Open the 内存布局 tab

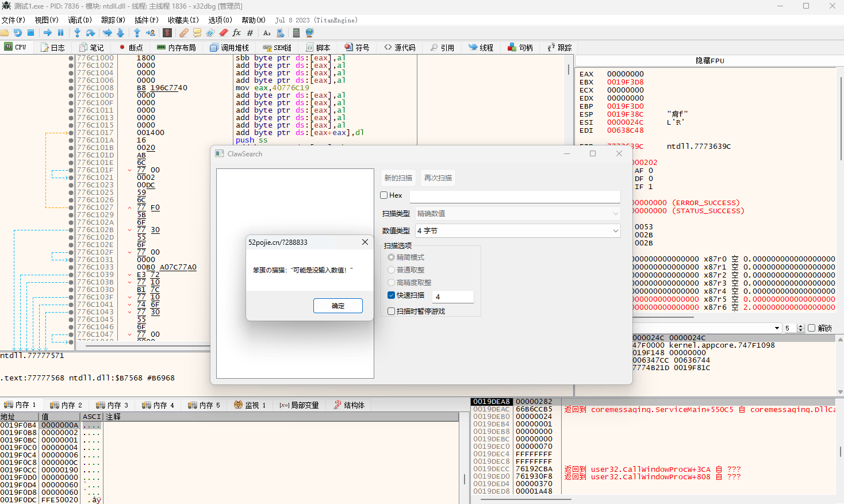tap(177, 48)
